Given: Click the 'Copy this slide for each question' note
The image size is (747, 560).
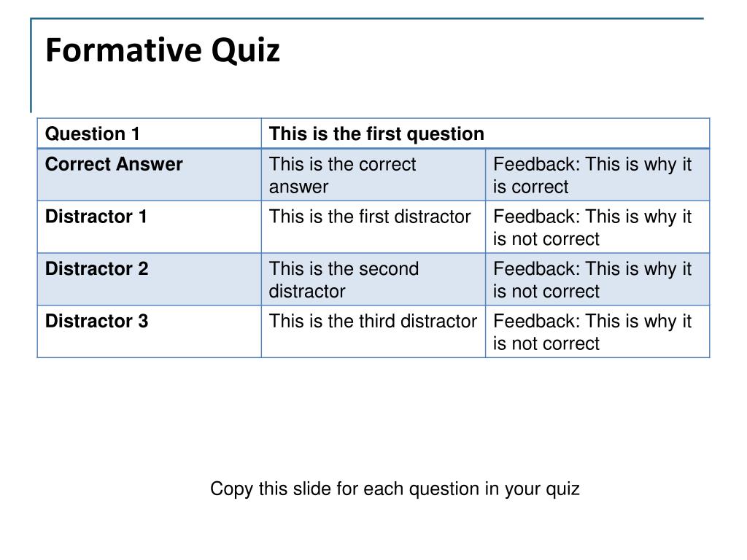Looking at the screenshot, I should point(395,489).
